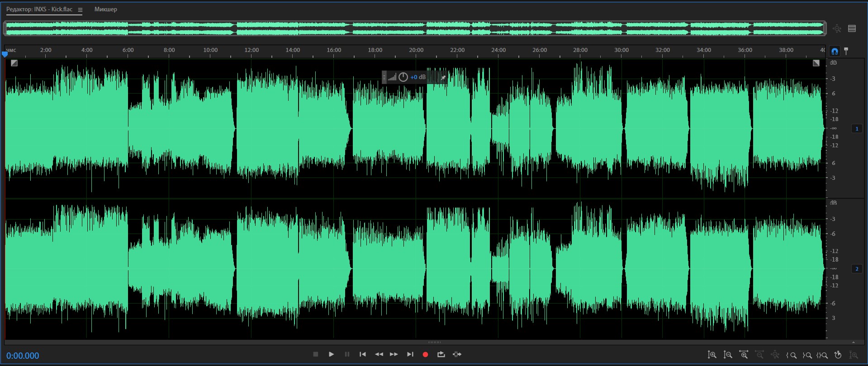Open the Editor panel hamburger menu
The height and width of the screenshot is (366, 868).
click(80, 10)
